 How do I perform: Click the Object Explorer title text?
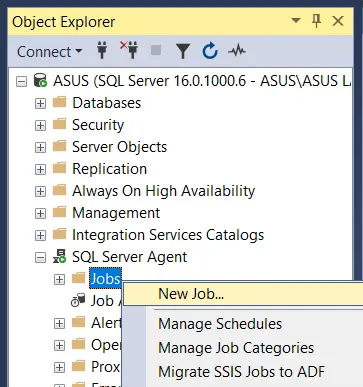coord(64,22)
